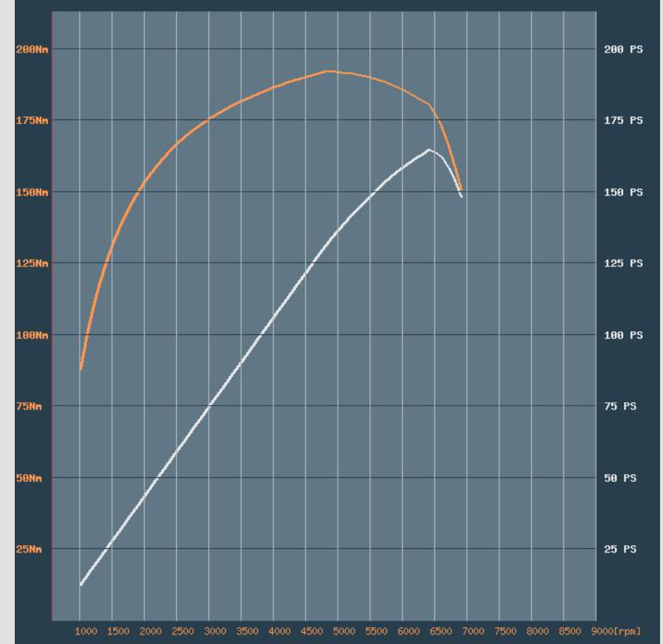
Task: Click the 50 PS power axis label
Action: (620, 478)
